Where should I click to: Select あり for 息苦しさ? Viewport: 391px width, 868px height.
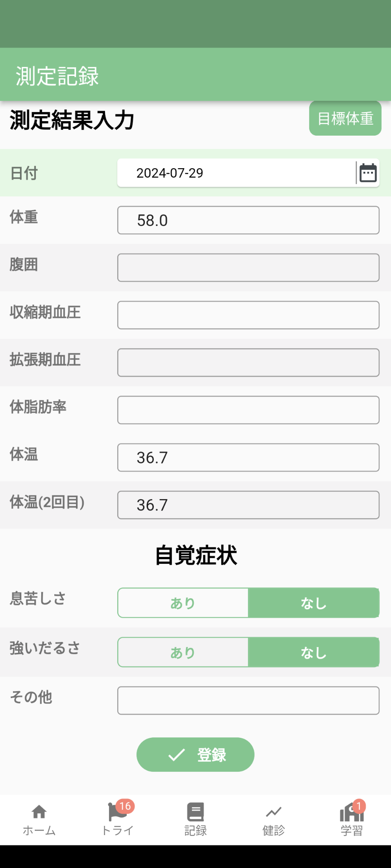click(183, 603)
